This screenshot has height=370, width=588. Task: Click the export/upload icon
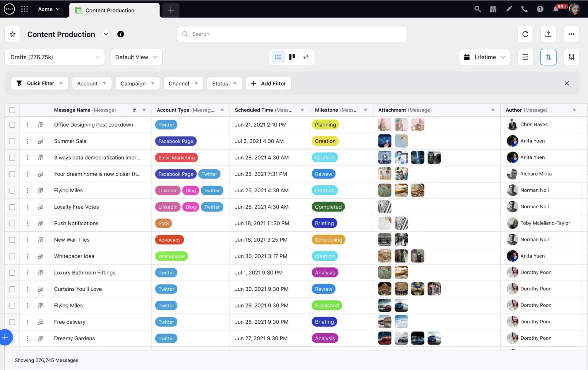tap(548, 34)
